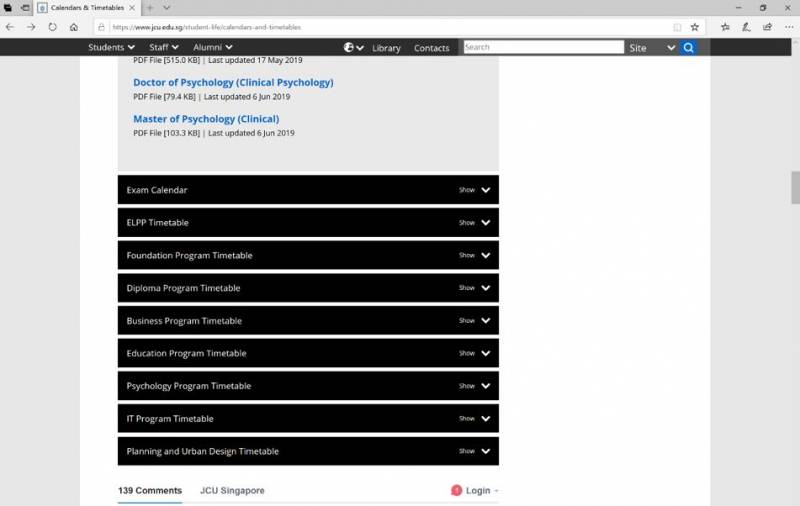Open the Students menu
This screenshot has width=800, height=506.
click(x=111, y=47)
